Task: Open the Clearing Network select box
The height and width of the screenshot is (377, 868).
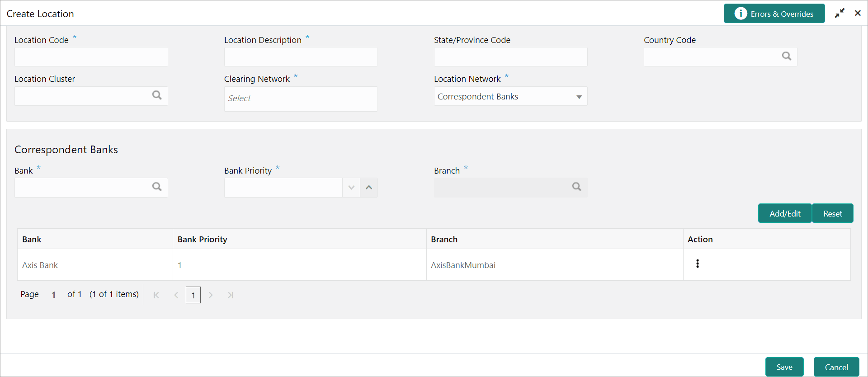Action: pyautogui.click(x=301, y=99)
